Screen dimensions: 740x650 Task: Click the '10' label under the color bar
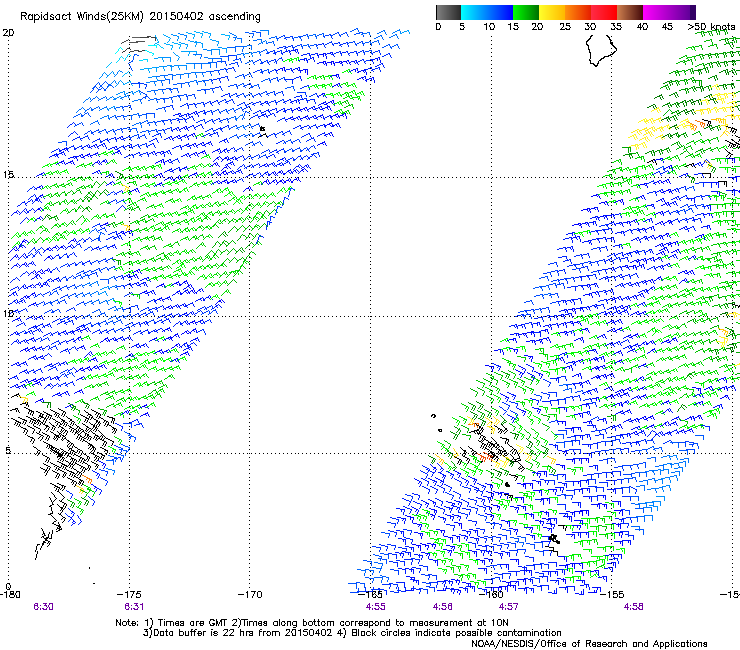coord(489,27)
